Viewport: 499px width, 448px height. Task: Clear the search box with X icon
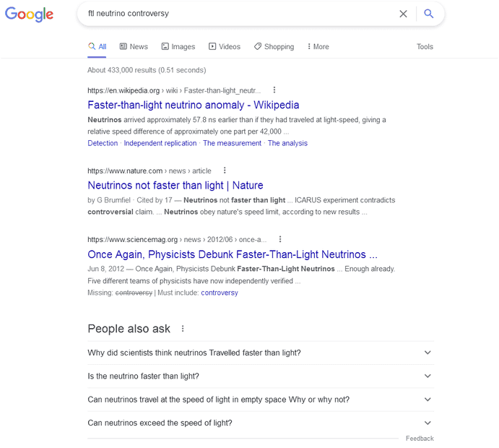(403, 14)
